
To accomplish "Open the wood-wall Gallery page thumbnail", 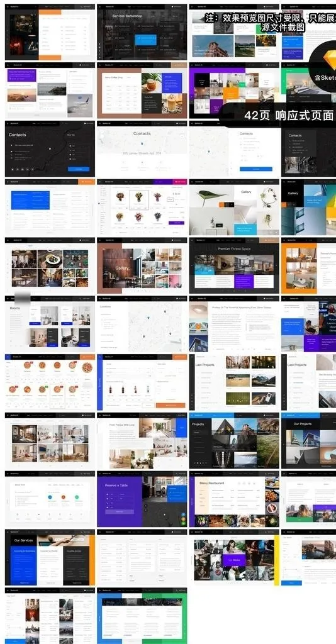I will point(142,265).
